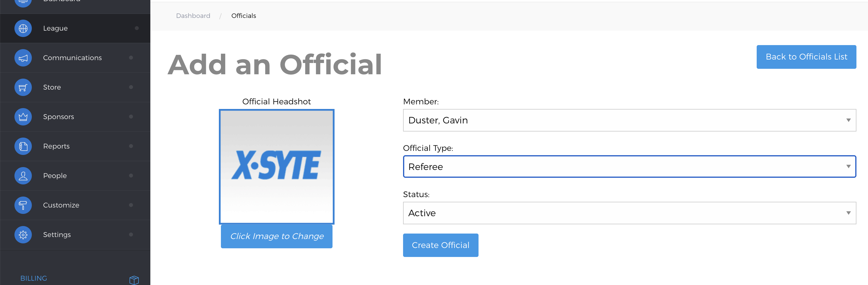The image size is (868, 285).
Task: Click the Sponsors crown icon
Action: pos(23,117)
